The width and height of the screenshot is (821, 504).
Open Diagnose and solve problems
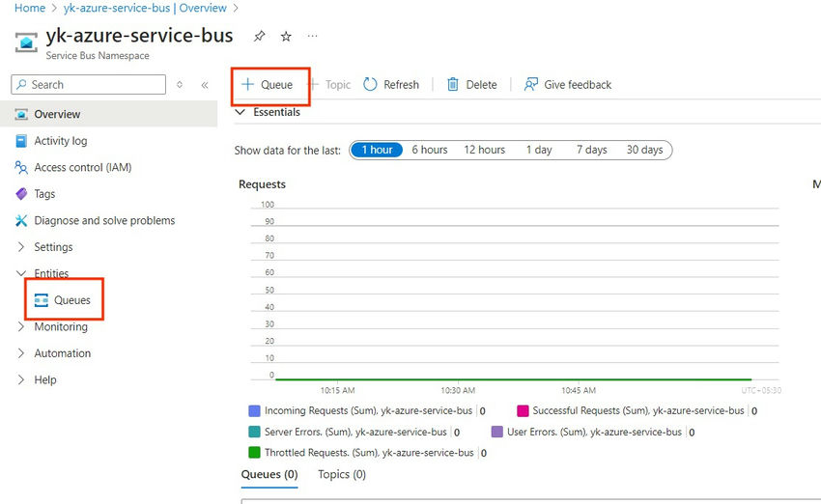(x=104, y=221)
